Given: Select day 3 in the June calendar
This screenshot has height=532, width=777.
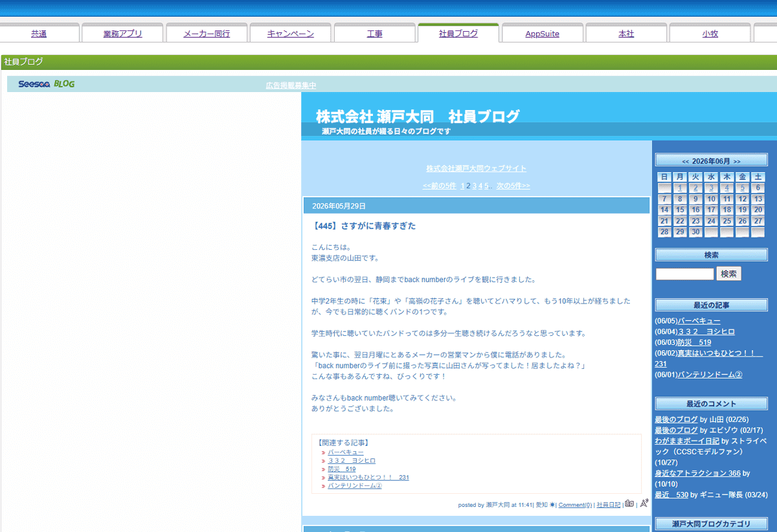Looking at the screenshot, I should [x=711, y=188].
